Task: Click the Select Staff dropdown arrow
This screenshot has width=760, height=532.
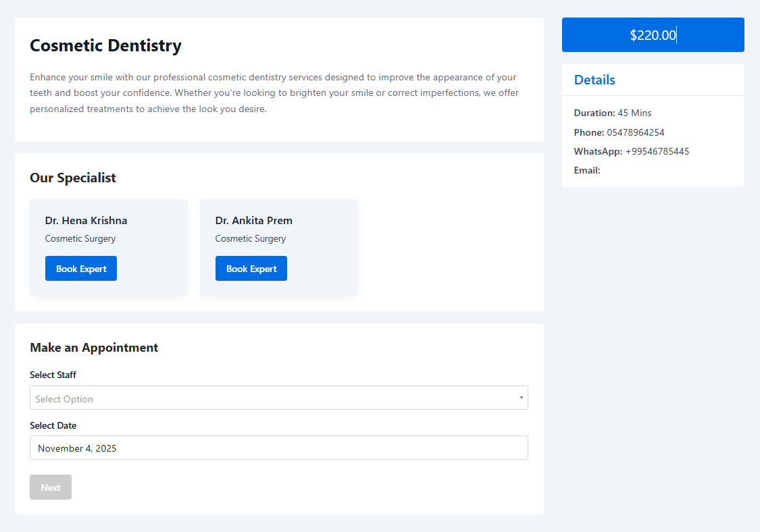Action: pyautogui.click(x=521, y=398)
